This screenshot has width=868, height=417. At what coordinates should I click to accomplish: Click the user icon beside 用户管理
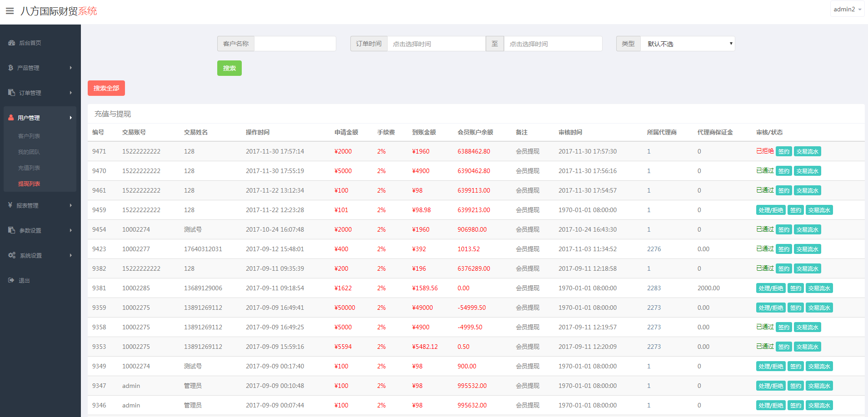pyautogui.click(x=11, y=118)
